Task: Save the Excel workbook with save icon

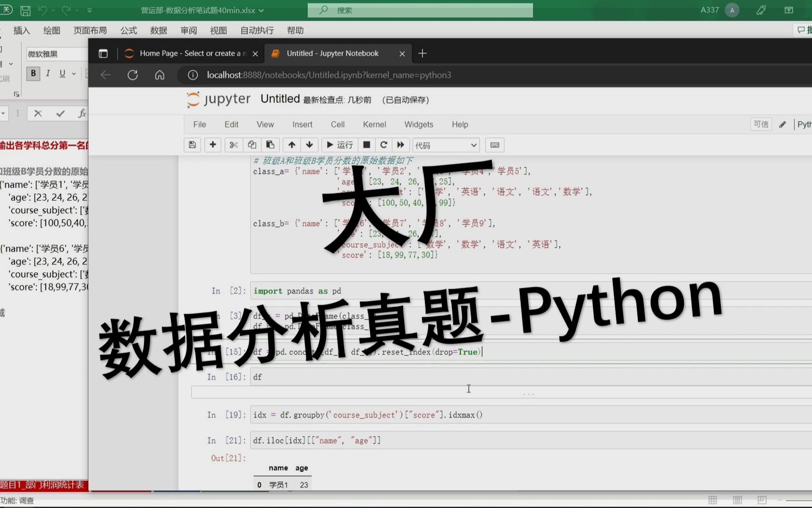Action: click(x=25, y=10)
